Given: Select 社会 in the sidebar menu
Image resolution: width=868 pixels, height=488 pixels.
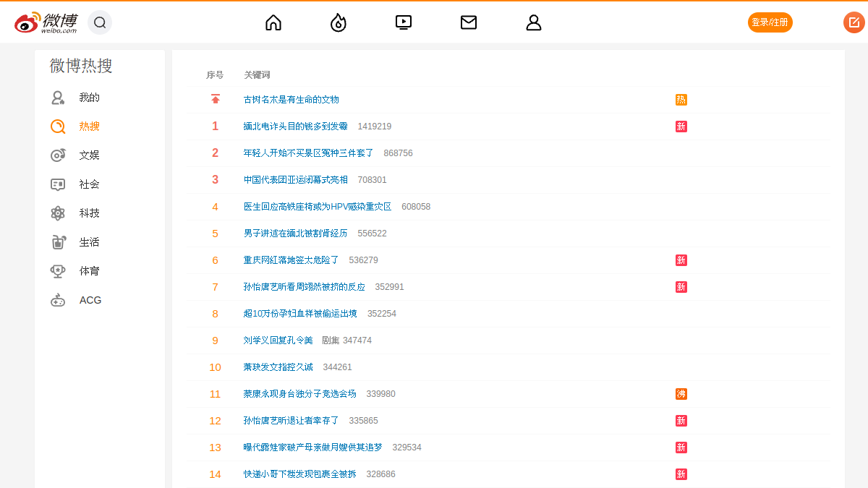Looking at the screenshot, I should (90, 184).
